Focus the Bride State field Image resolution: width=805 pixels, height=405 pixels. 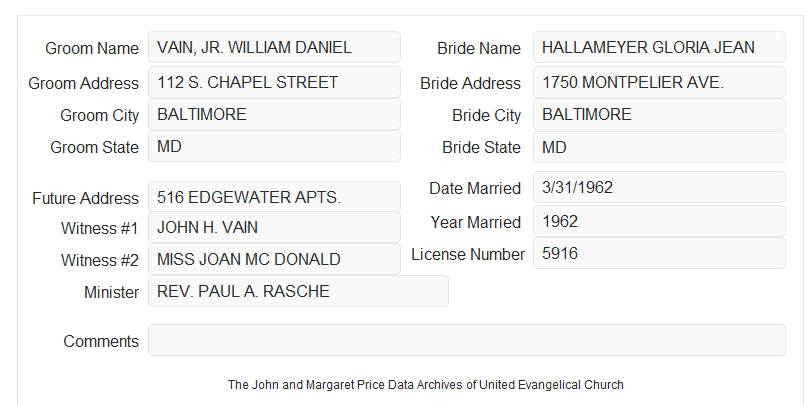pyautogui.click(x=659, y=147)
